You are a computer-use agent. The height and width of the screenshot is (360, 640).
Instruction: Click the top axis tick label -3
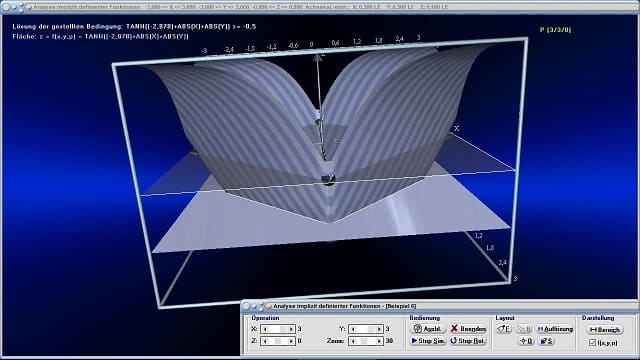pyautogui.click(x=204, y=51)
